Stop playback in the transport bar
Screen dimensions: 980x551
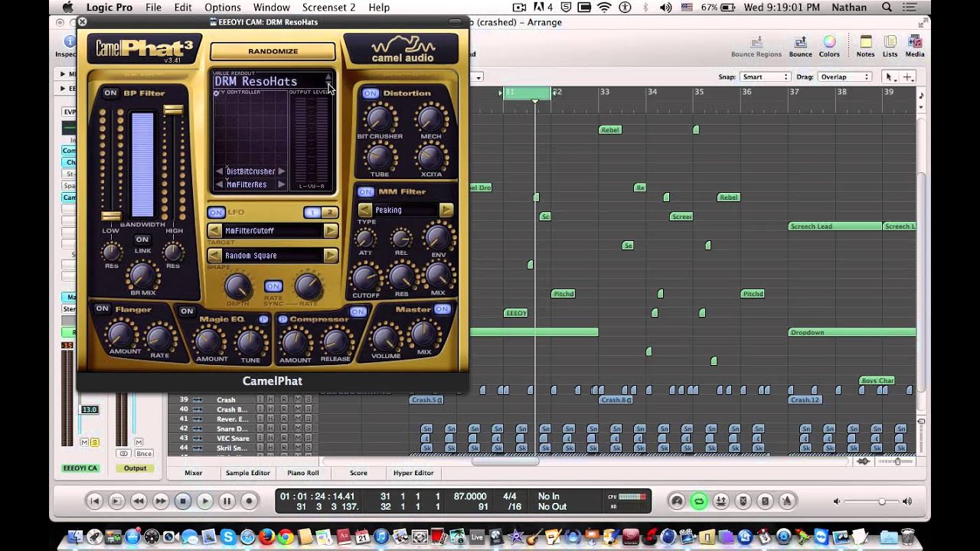(x=183, y=501)
